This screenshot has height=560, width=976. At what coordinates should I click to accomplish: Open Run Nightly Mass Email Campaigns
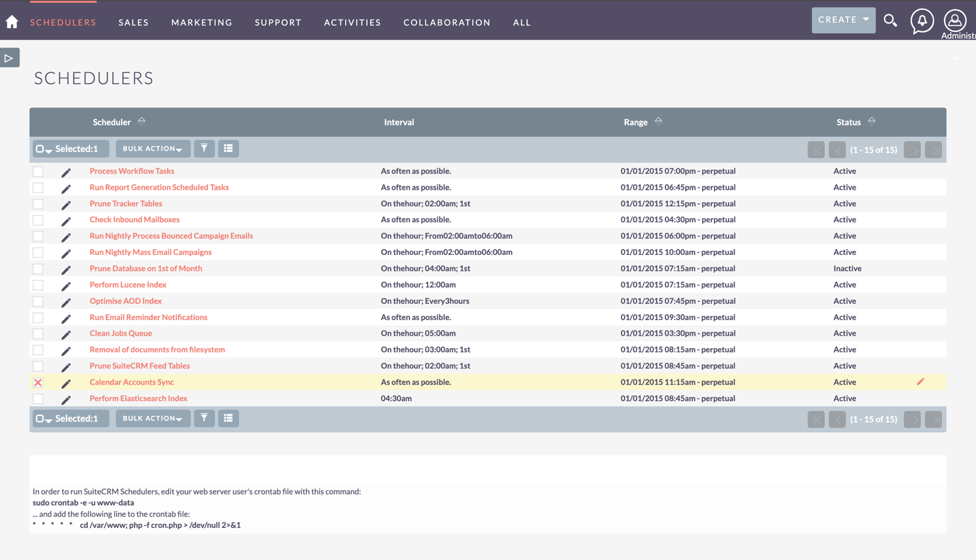151,252
